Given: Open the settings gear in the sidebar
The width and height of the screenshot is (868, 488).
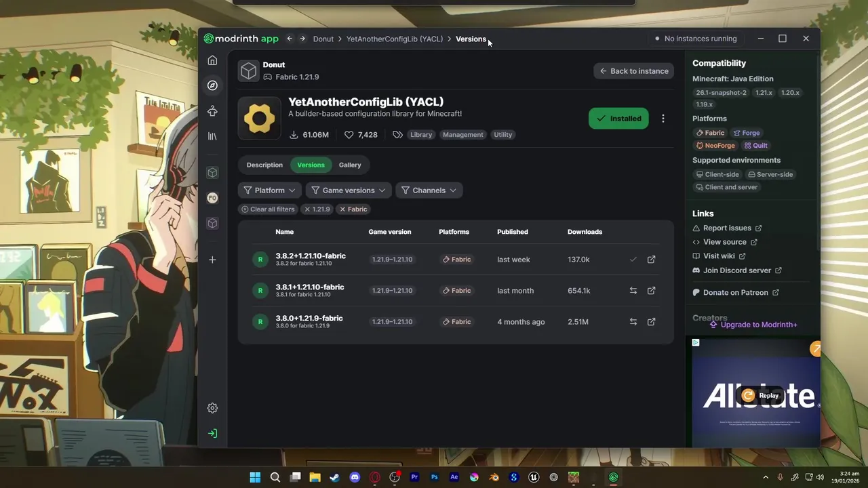Looking at the screenshot, I should tap(212, 408).
